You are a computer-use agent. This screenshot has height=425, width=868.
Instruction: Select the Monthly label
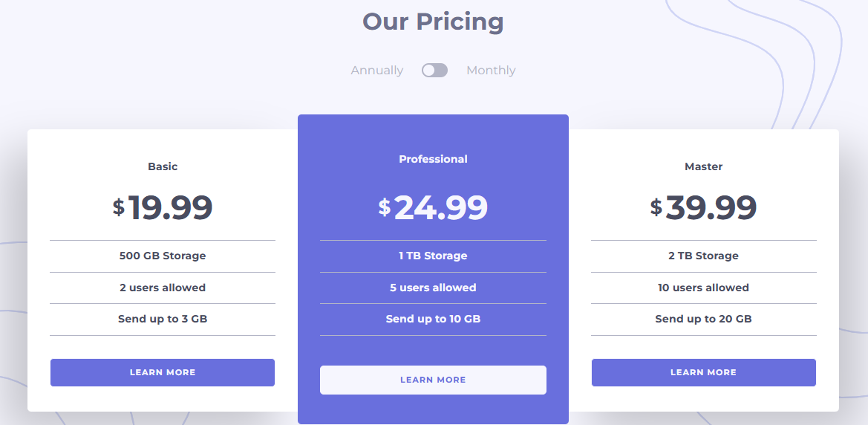click(491, 71)
